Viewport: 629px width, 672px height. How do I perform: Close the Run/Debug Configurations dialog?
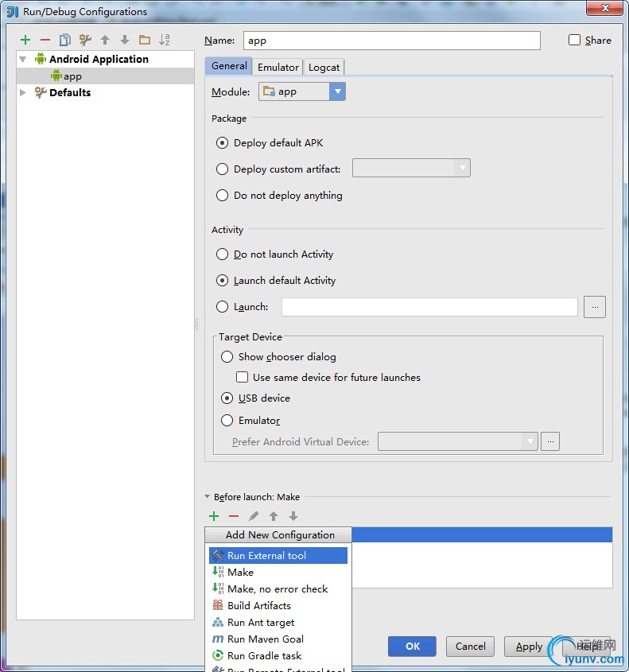(604, 8)
